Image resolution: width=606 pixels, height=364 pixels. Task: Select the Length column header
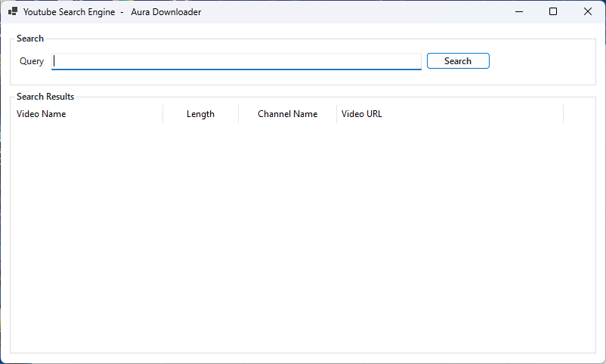point(200,114)
